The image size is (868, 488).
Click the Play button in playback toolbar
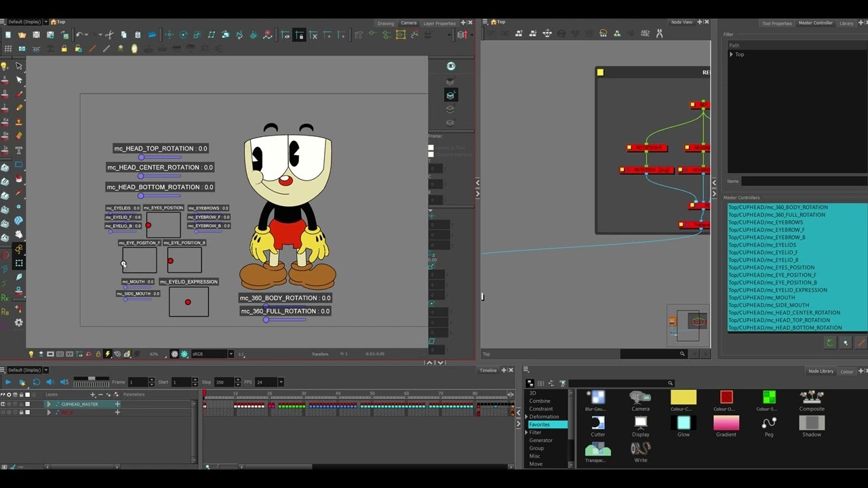pos(8,382)
